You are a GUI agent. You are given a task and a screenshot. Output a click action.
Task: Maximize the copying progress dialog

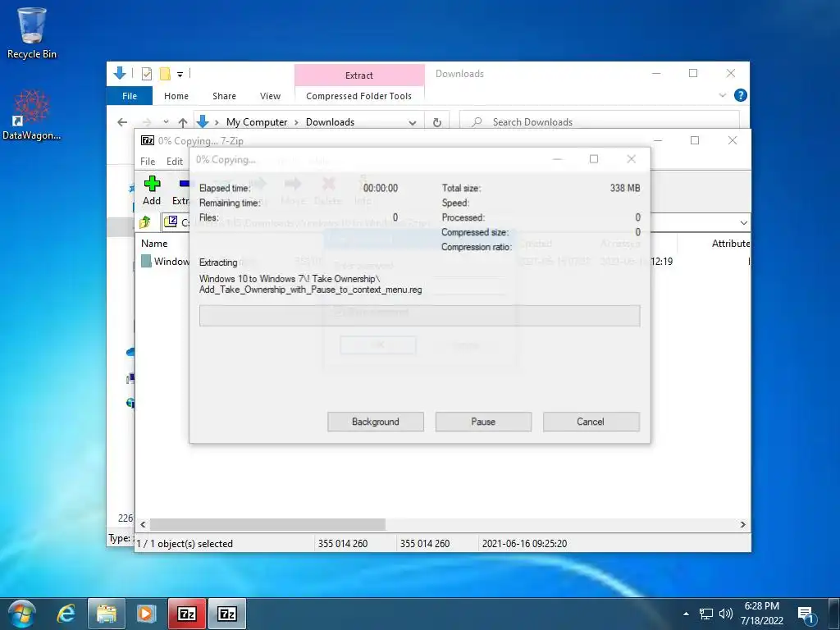594,159
